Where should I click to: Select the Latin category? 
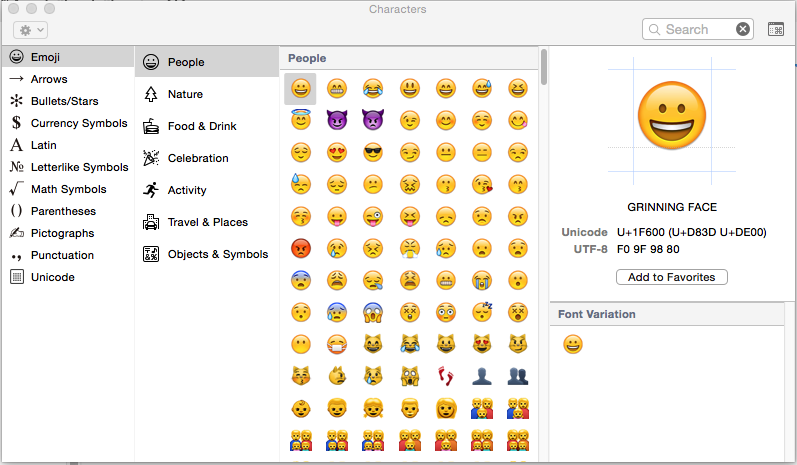pyautogui.click(x=68, y=145)
